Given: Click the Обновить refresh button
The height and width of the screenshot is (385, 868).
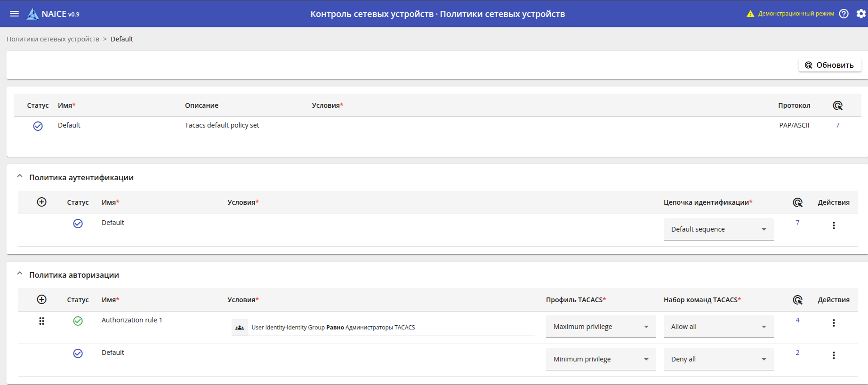Looking at the screenshot, I should 829,65.
